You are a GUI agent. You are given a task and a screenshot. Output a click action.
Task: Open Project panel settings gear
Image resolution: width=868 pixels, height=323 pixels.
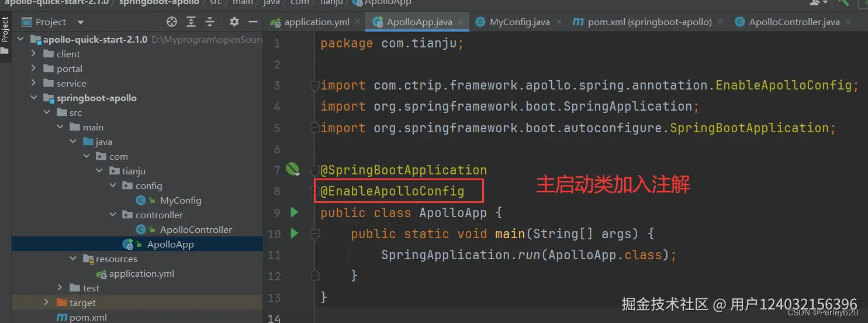point(234,22)
